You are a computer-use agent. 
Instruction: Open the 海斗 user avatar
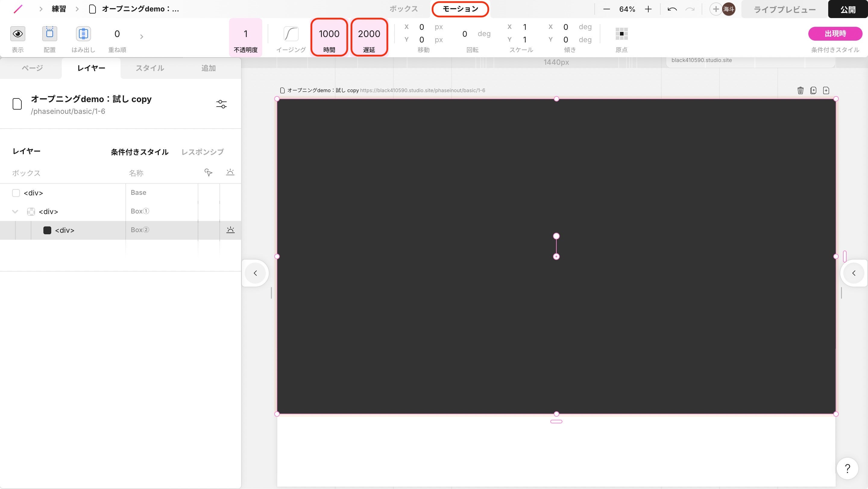coord(729,9)
